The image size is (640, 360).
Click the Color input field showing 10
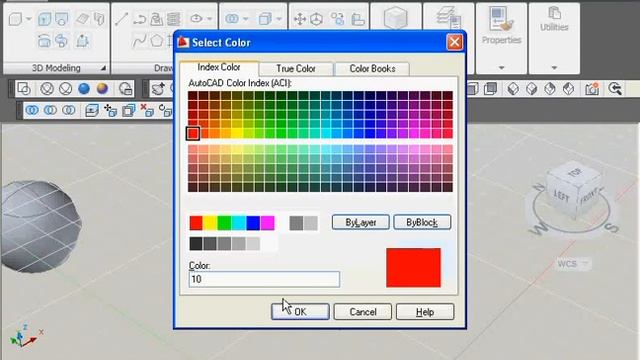[264, 279]
